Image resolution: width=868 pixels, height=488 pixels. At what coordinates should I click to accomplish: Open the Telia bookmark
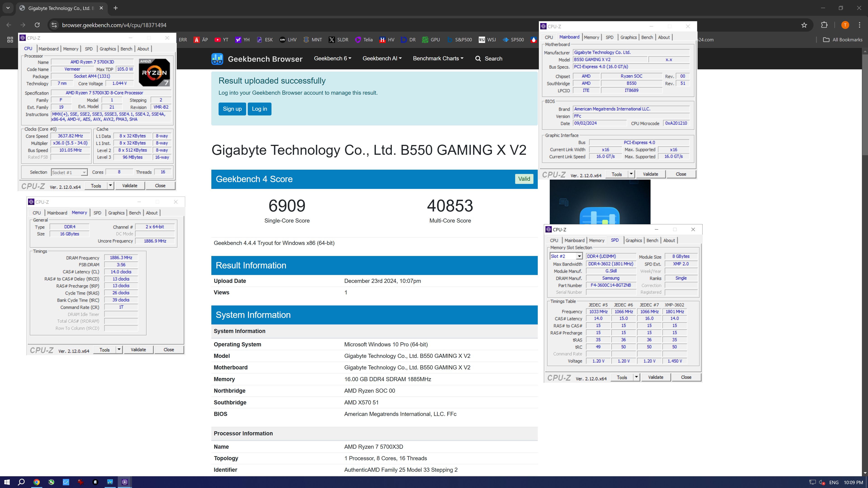click(x=363, y=40)
